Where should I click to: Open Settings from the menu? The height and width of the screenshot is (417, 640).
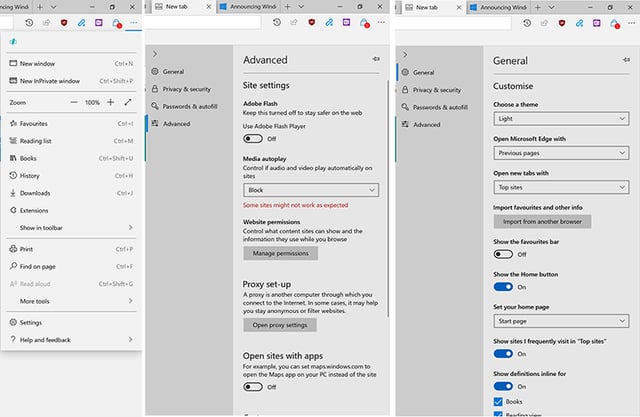coord(72,322)
